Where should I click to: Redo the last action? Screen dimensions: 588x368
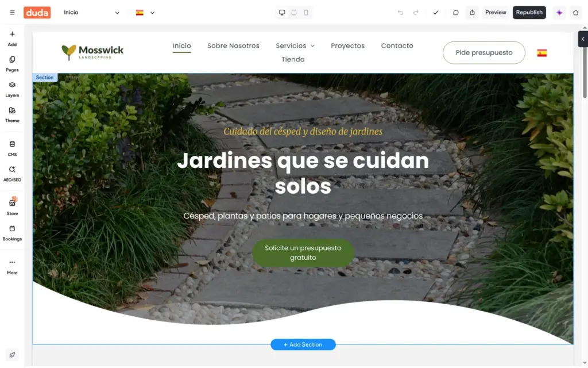pos(416,13)
